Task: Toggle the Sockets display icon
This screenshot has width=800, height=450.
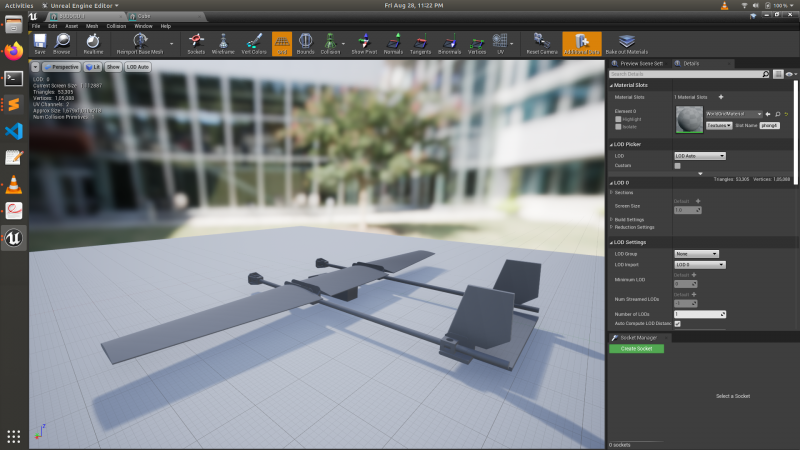Action: [x=196, y=43]
